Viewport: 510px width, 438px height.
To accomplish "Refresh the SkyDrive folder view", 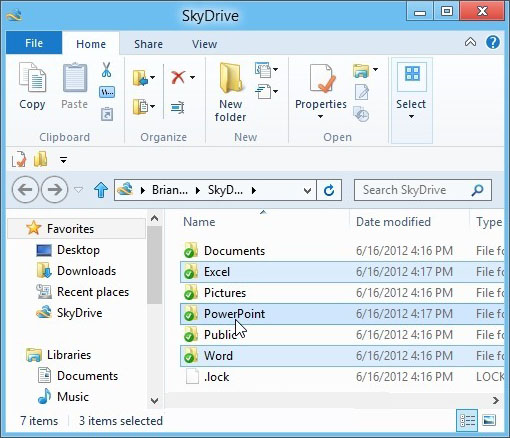I will point(329,190).
